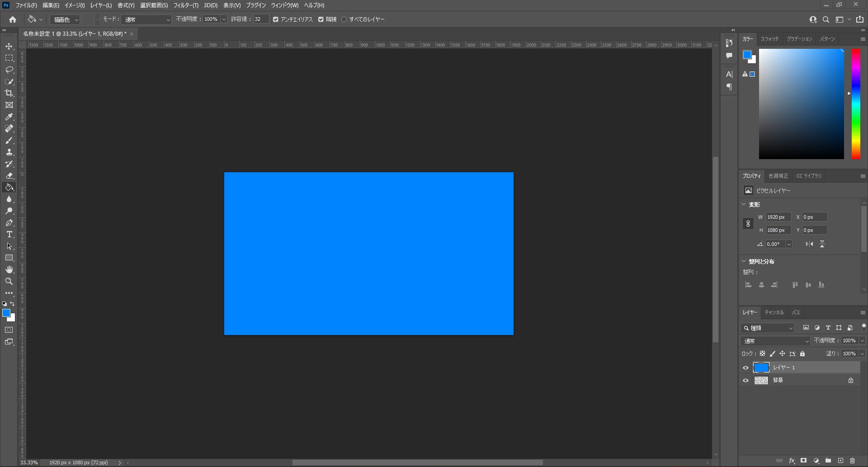Click the delete layer trash icon

point(852,461)
